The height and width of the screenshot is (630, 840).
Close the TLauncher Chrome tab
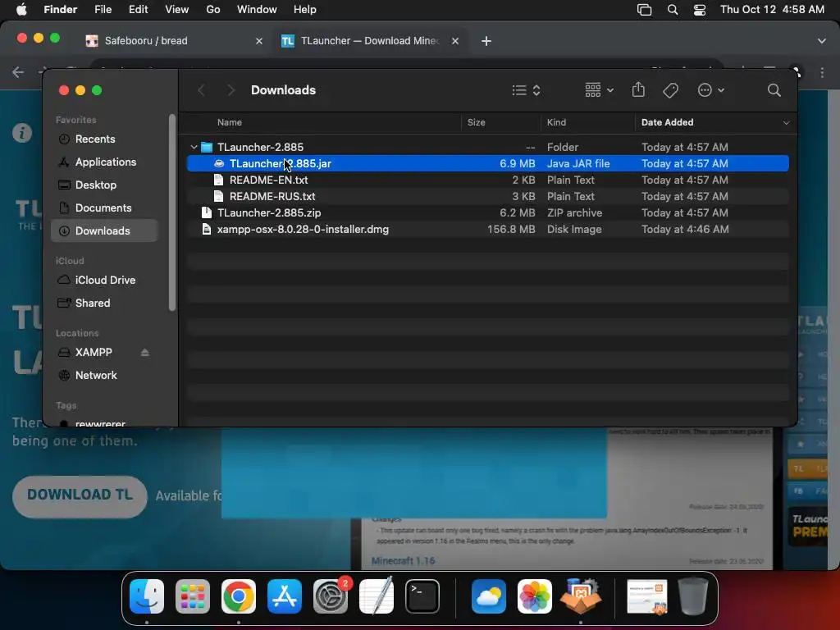pyautogui.click(x=454, y=41)
